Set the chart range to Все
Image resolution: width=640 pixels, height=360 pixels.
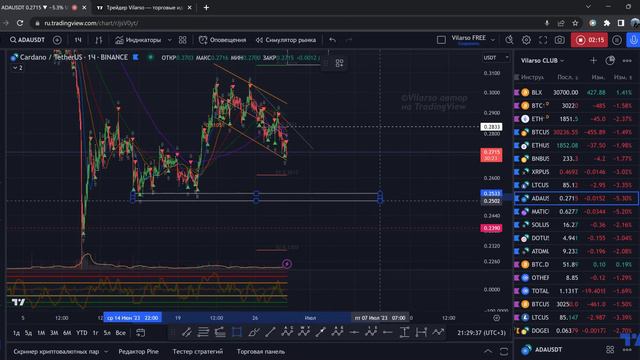pos(121,333)
